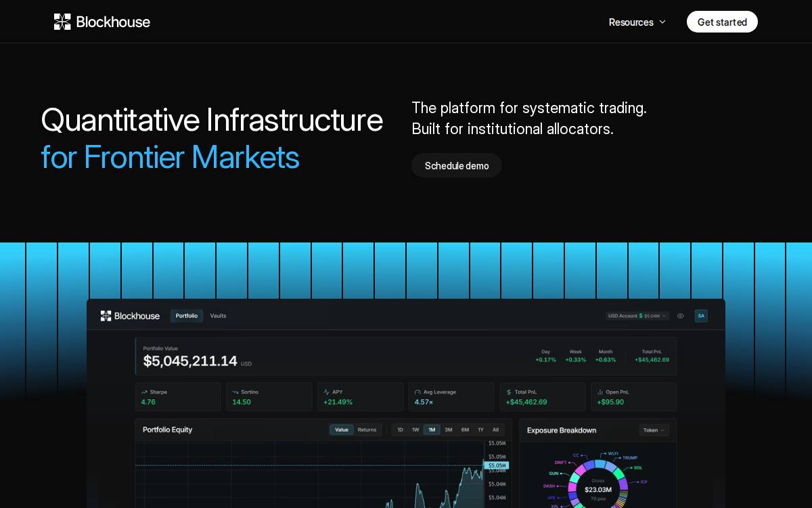Click the Blockhouse logo inside the dashboard preview

(x=130, y=316)
